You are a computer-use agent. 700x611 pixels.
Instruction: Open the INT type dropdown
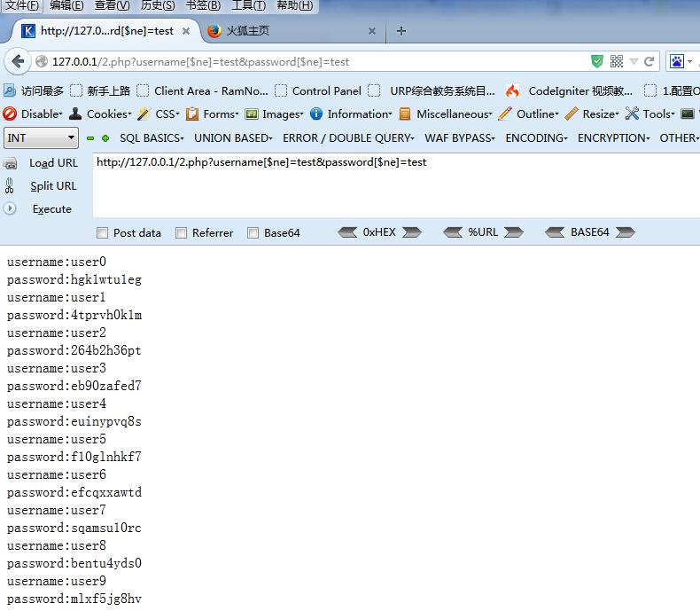click(41, 137)
